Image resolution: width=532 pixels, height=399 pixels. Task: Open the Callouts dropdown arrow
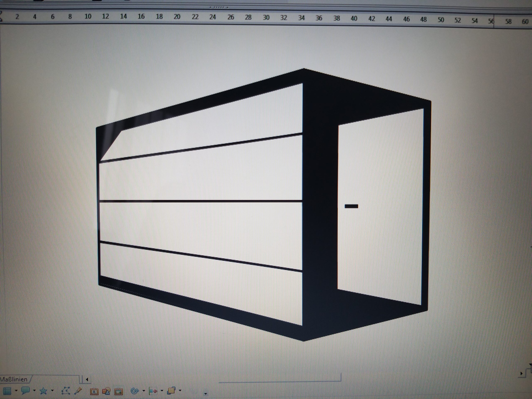34,390
